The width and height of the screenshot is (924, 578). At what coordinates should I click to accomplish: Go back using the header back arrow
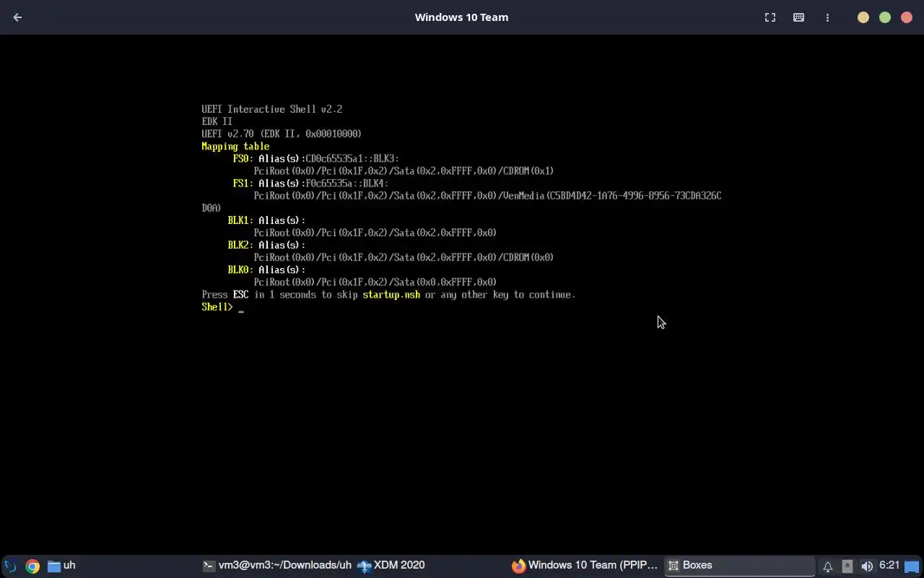pos(17,17)
